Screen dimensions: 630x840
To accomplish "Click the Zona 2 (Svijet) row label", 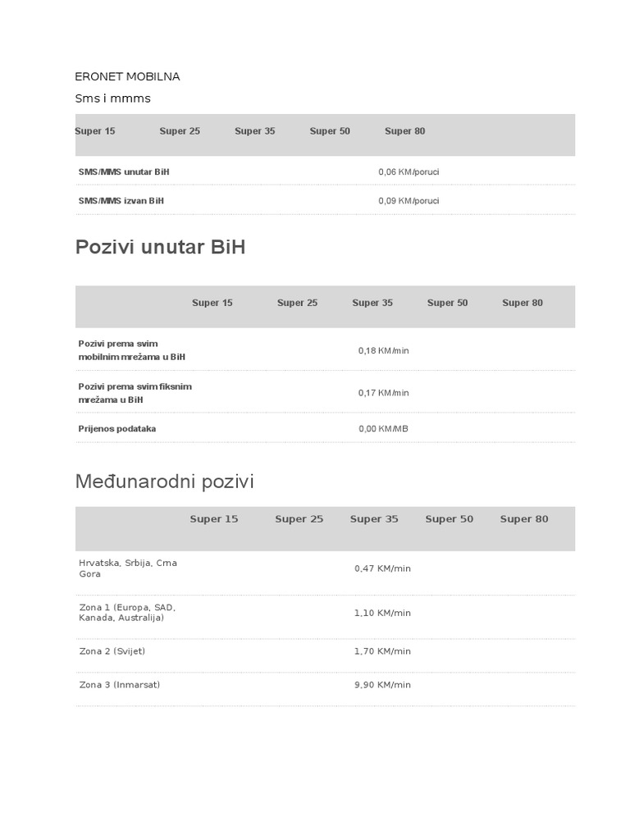I will tap(112, 651).
